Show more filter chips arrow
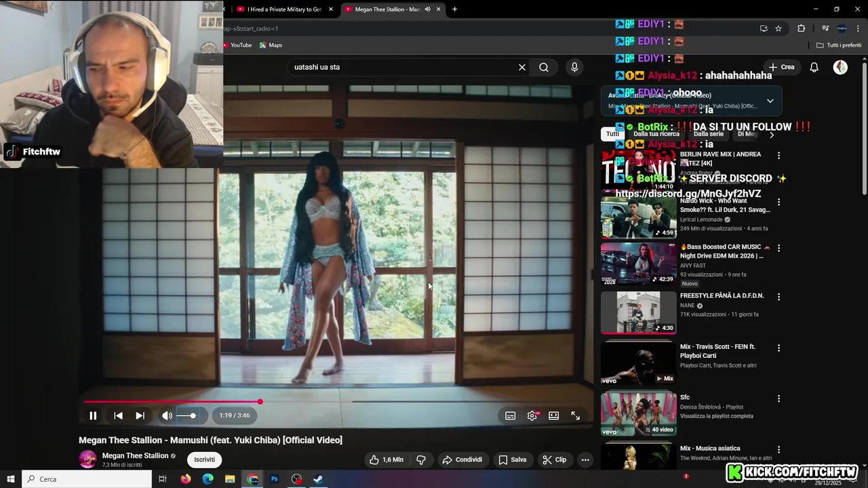 click(x=771, y=135)
